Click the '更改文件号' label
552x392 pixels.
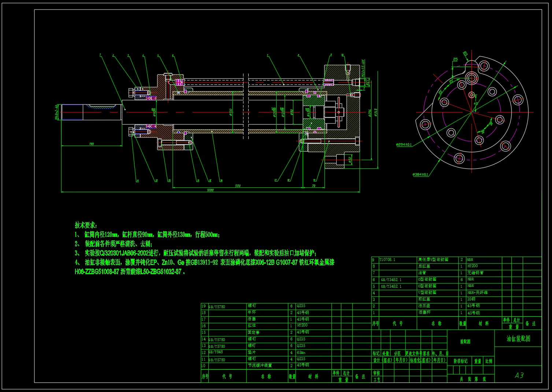pyautogui.click(x=414, y=354)
